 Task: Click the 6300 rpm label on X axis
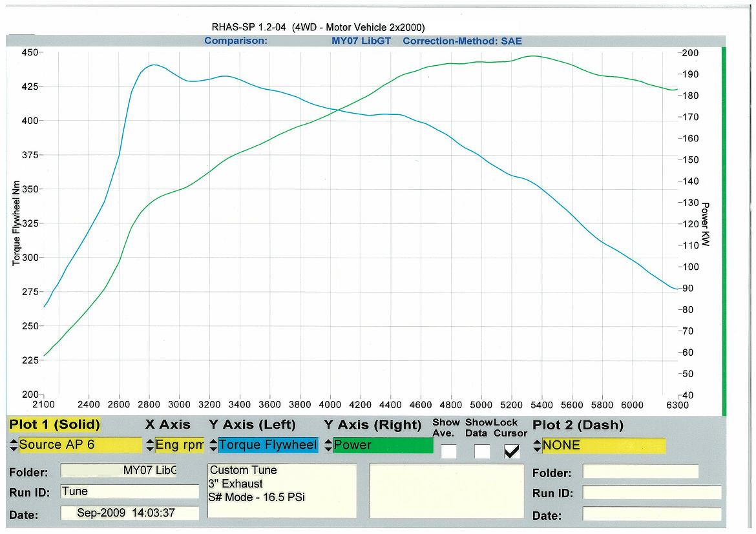677,406
